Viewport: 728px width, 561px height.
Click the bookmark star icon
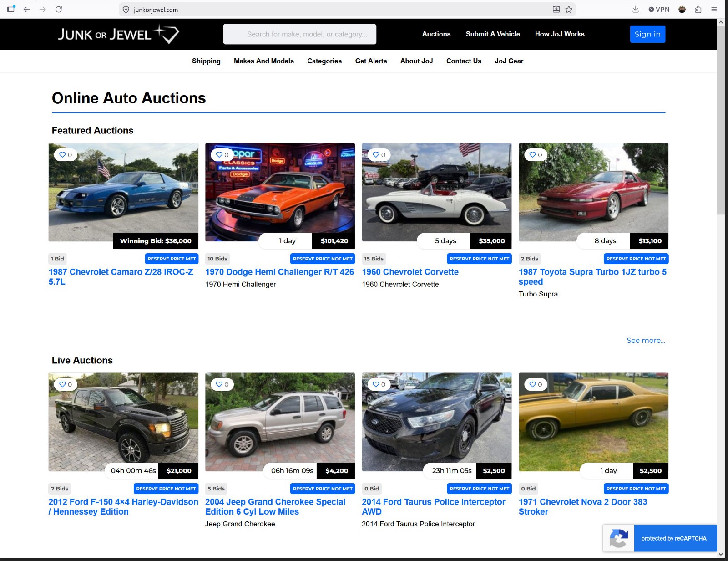(x=569, y=9)
